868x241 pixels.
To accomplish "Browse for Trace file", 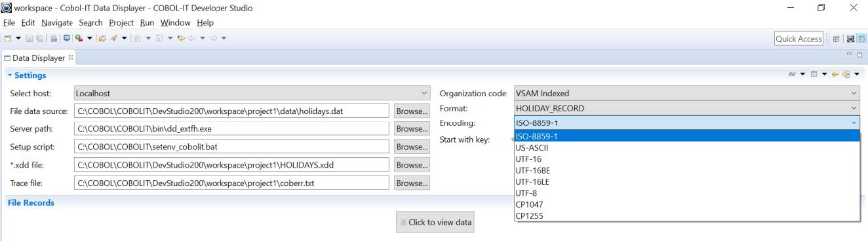I will pyautogui.click(x=412, y=183).
